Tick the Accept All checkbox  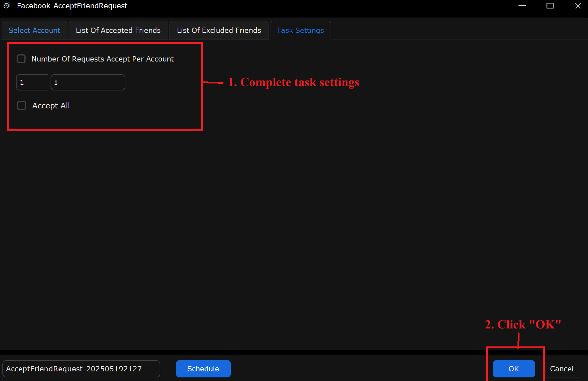click(x=22, y=105)
